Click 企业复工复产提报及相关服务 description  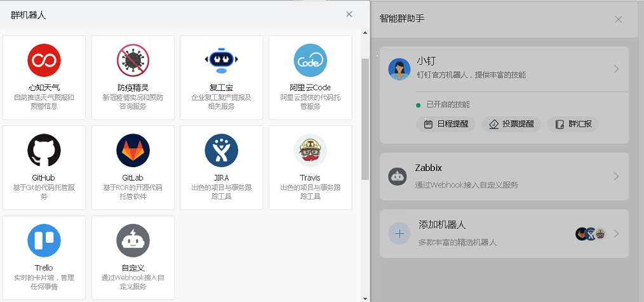coord(222,102)
